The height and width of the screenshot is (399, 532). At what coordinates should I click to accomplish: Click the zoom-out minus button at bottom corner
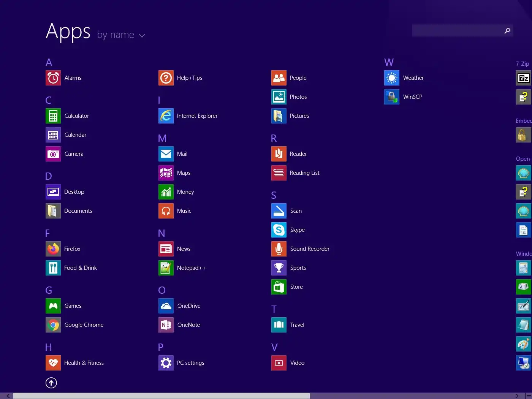click(x=528, y=396)
